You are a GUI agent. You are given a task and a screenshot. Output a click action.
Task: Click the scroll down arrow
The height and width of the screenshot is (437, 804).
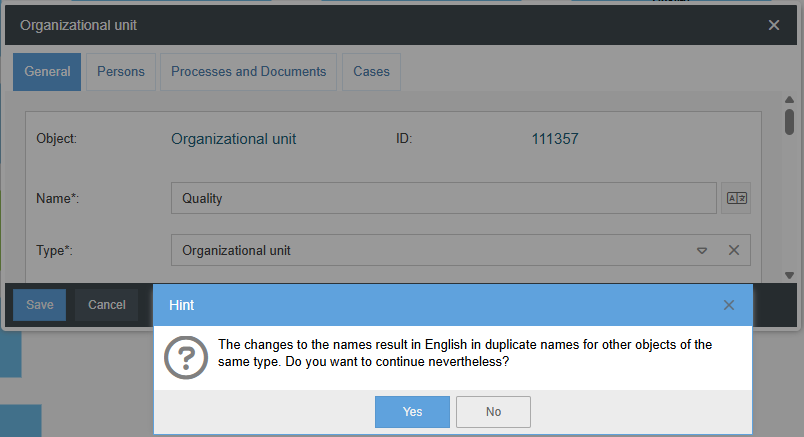(790, 275)
